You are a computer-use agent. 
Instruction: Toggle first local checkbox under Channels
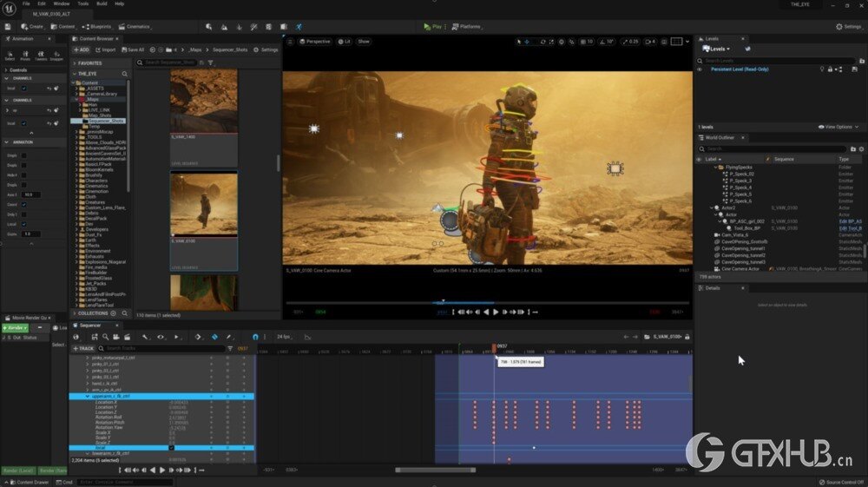click(x=23, y=88)
